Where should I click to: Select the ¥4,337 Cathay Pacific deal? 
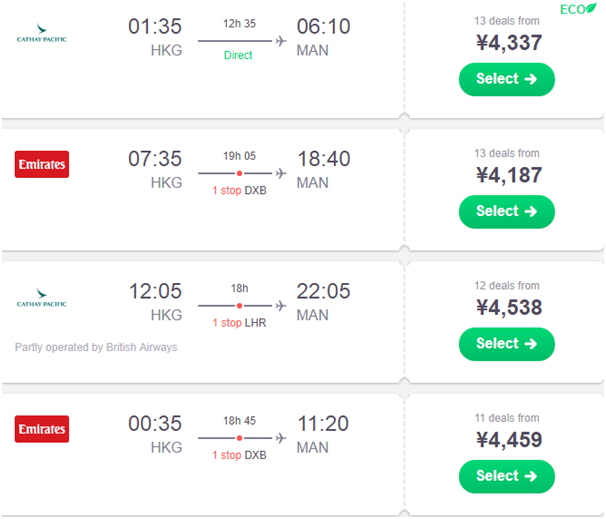pos(506,79)
